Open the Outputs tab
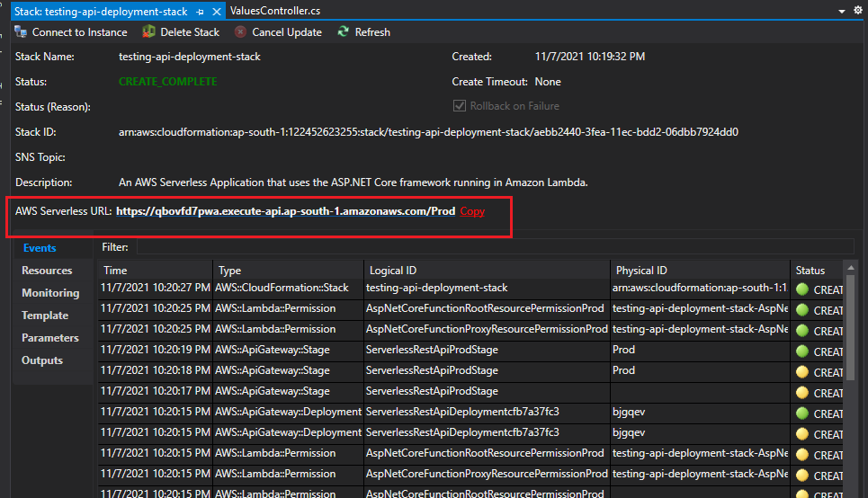This screenshot has width=868, height=498. click(42, 360)
